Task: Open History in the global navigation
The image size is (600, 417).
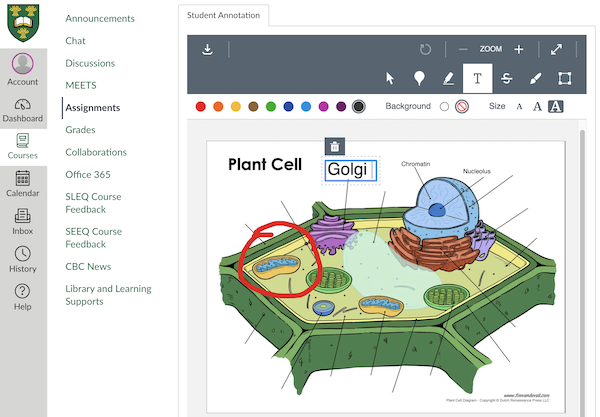Action: click(x=23, y=259)
